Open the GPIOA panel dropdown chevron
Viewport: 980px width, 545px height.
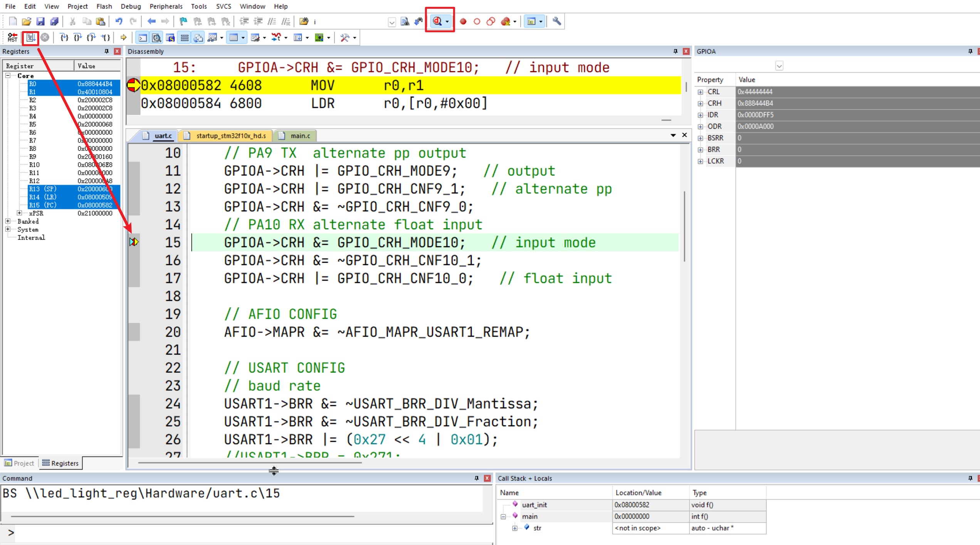tap(779, 66)
